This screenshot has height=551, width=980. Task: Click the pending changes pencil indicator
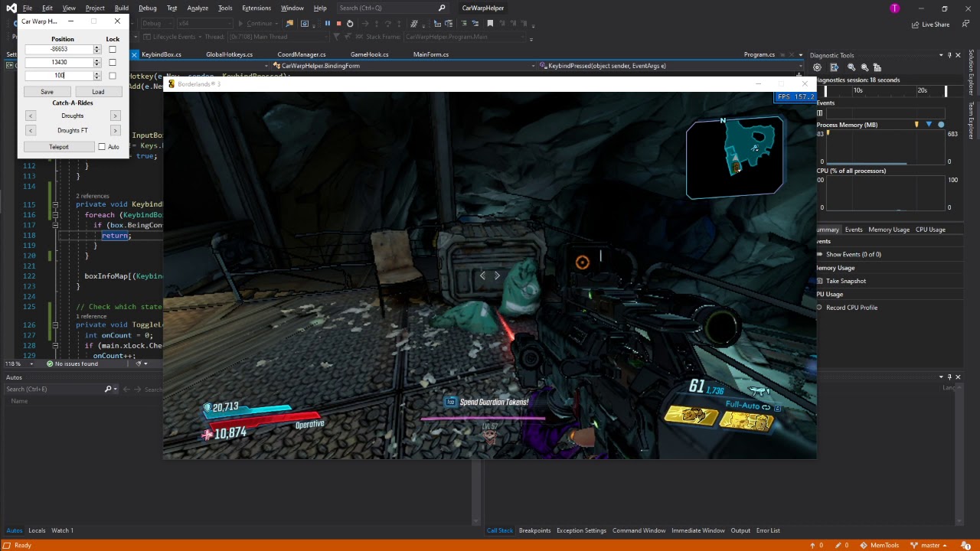coord(841,545)
